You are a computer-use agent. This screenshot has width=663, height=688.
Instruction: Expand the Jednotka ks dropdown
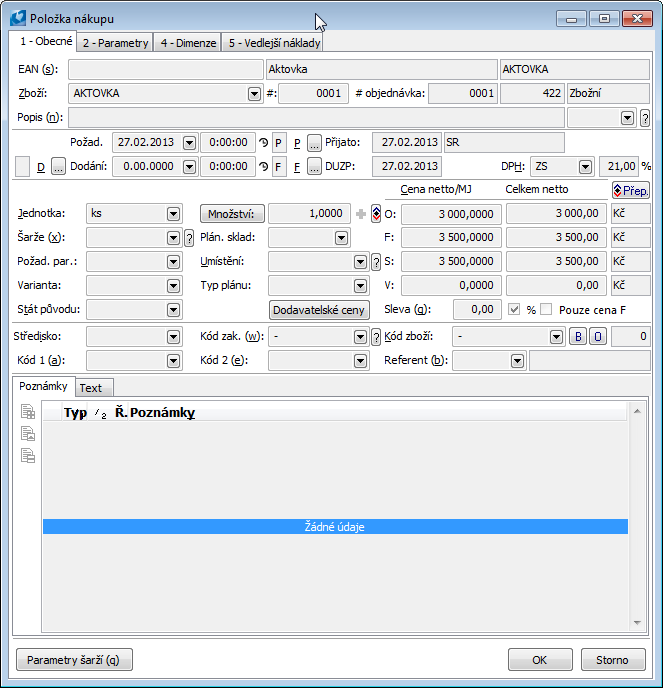(x=173, y=214)
